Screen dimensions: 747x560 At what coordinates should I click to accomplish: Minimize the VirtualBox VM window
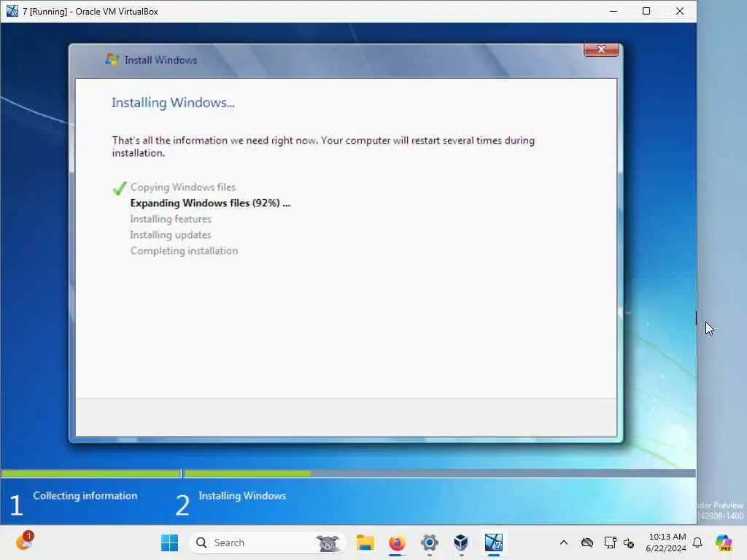tap(614, 11)
